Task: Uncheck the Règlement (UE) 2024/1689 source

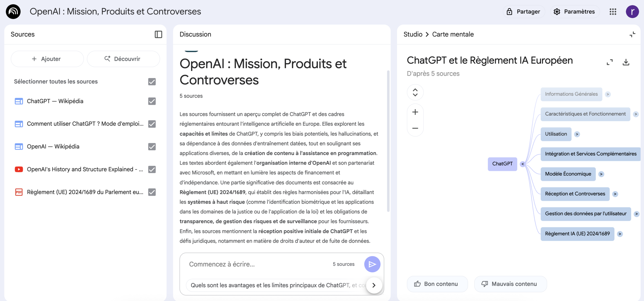Action: tap(152, 192)
